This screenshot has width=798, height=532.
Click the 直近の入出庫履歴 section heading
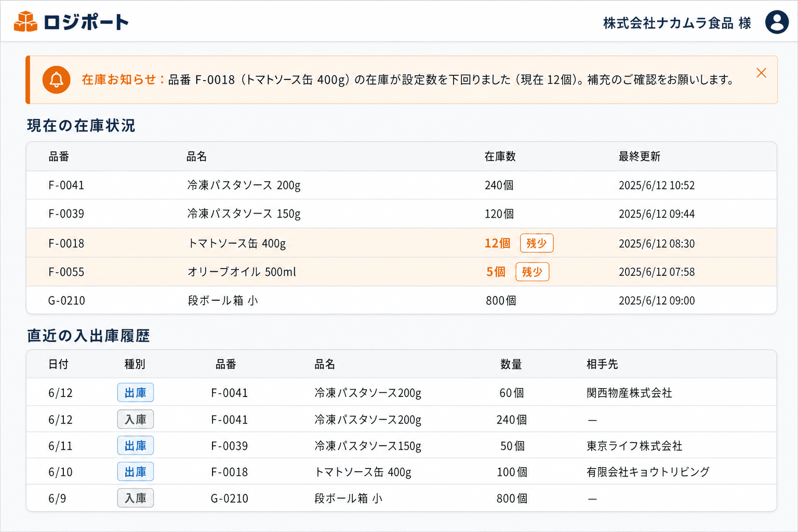pos(88,336)
